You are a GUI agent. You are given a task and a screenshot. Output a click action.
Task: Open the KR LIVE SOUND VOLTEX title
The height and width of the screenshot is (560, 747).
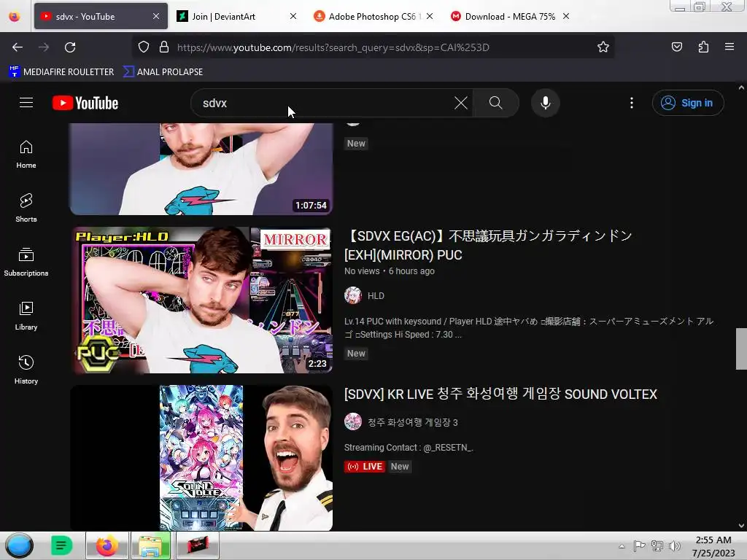500,394
